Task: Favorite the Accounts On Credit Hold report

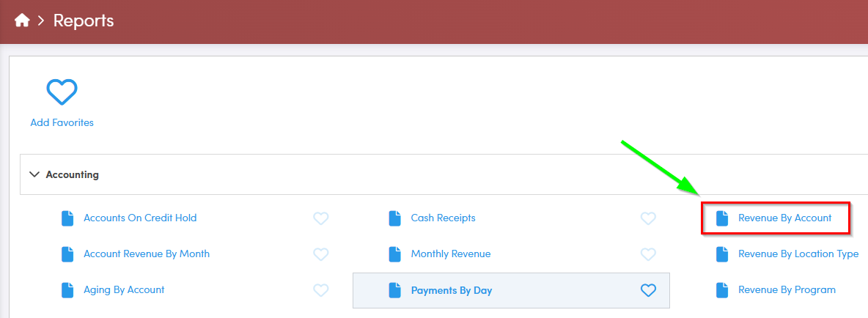Action: 320,218
